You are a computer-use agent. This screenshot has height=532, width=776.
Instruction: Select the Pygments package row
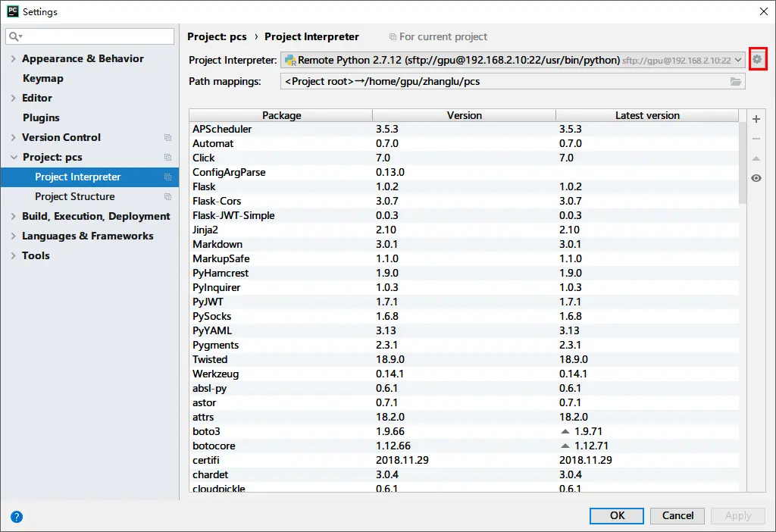(464, 345)
